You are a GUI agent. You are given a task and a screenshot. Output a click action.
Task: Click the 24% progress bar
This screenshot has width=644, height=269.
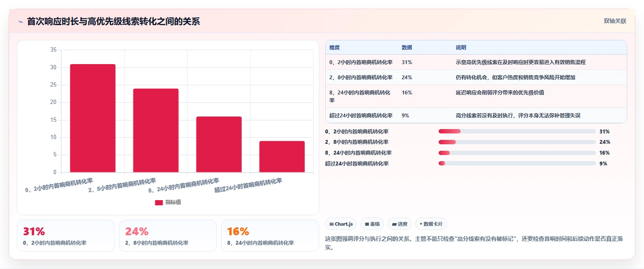point(517,142)
